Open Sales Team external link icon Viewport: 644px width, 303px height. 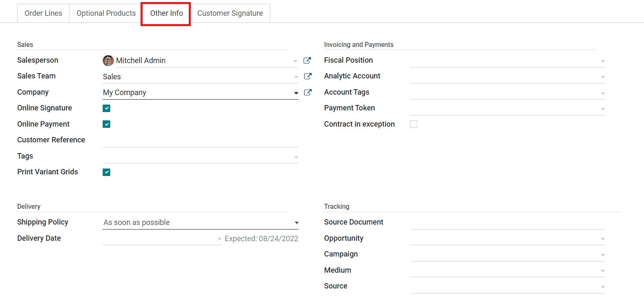pyautogui.click(x=308, y=76)
